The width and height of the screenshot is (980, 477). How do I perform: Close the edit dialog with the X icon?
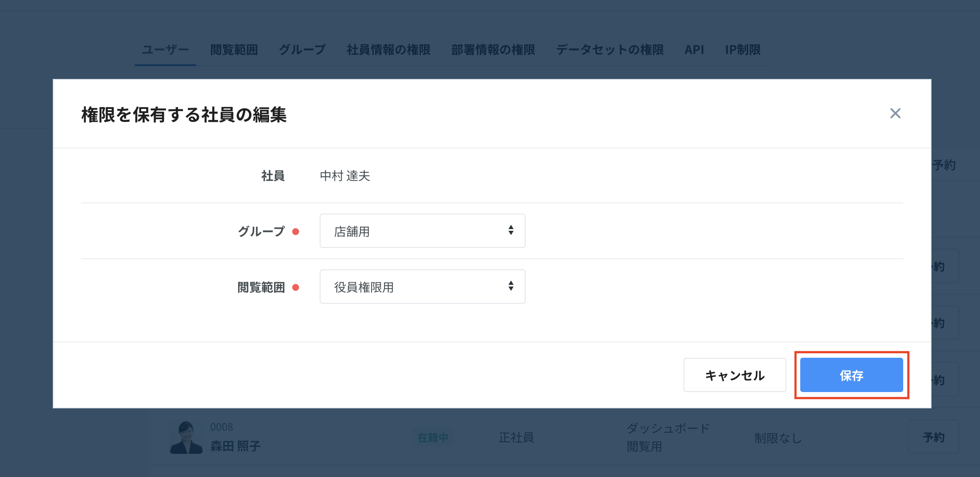pyautogui.click(x=895, y=113)
